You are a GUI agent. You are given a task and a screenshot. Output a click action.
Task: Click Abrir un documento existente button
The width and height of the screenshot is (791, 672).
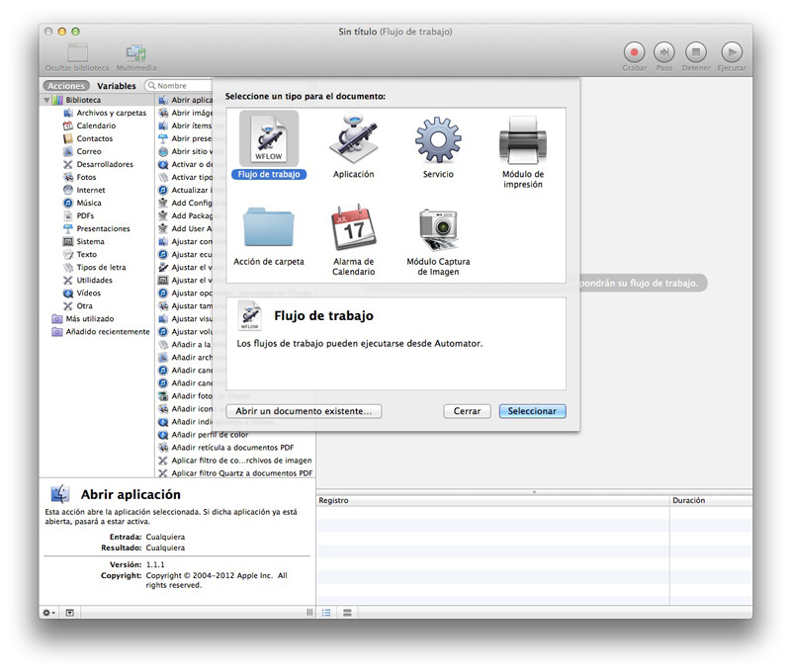click(x=304, y=411)
